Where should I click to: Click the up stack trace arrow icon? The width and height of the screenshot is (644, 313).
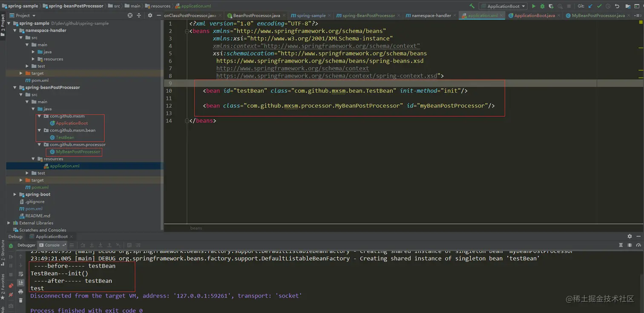tap(20, 256)
